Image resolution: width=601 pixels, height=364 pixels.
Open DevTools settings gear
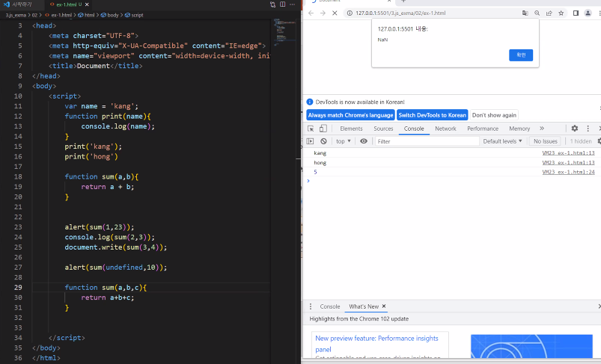(575, 129)
